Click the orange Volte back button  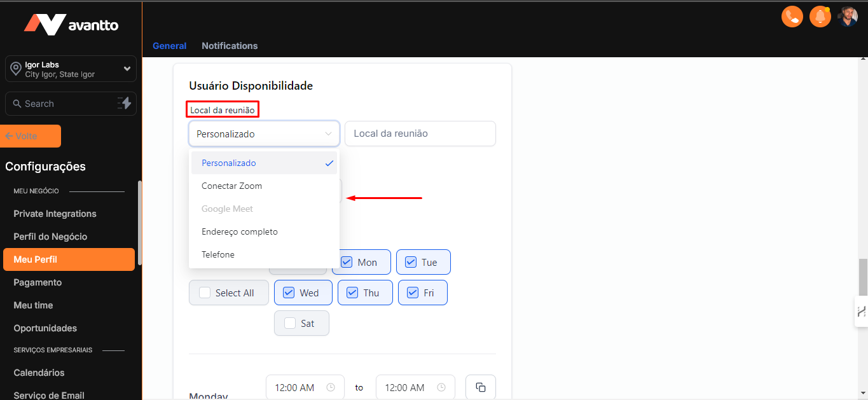click(x=31, y=136)
